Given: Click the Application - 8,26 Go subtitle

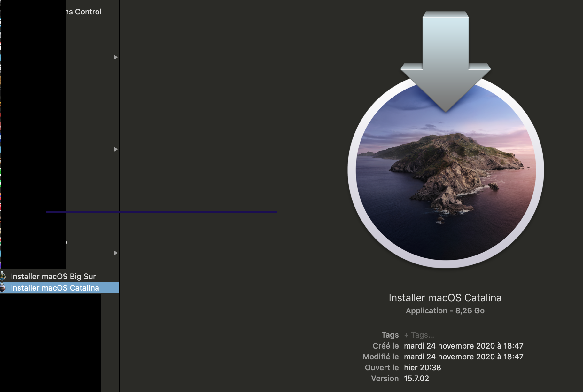Looking at the screenshot, I should 445,310.
